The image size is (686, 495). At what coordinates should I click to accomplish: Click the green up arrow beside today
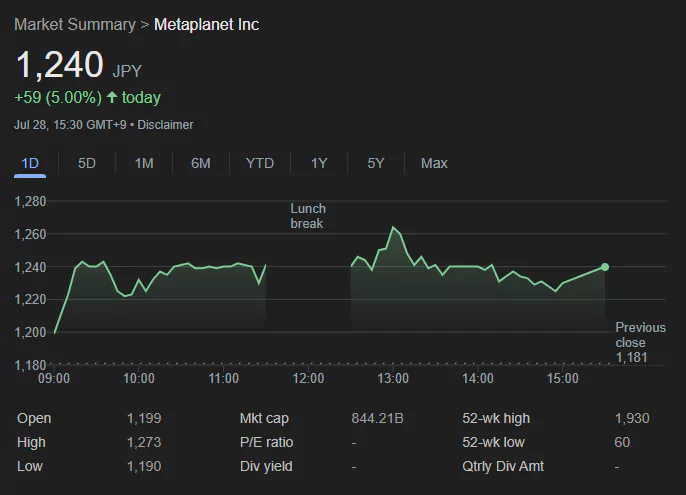tap(111, 98)
